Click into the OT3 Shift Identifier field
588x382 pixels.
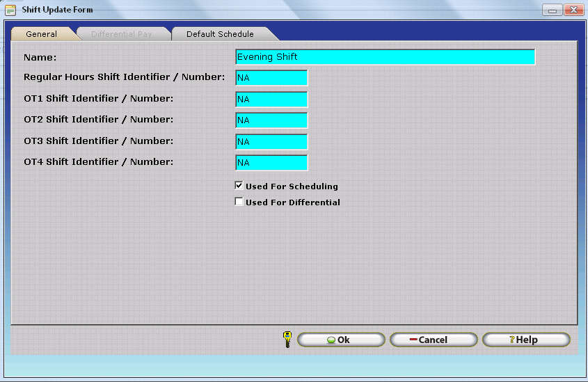pyautogui.click(x=271, y=142)
